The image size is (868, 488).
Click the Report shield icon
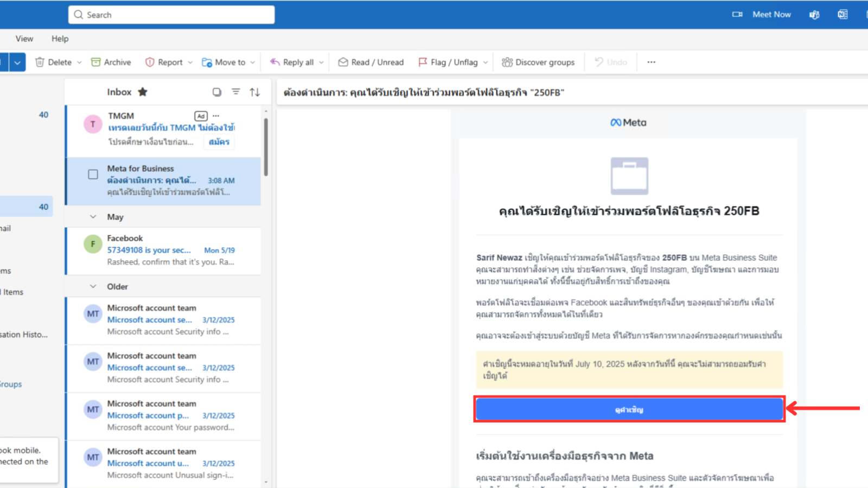click(x=150, y=62)
